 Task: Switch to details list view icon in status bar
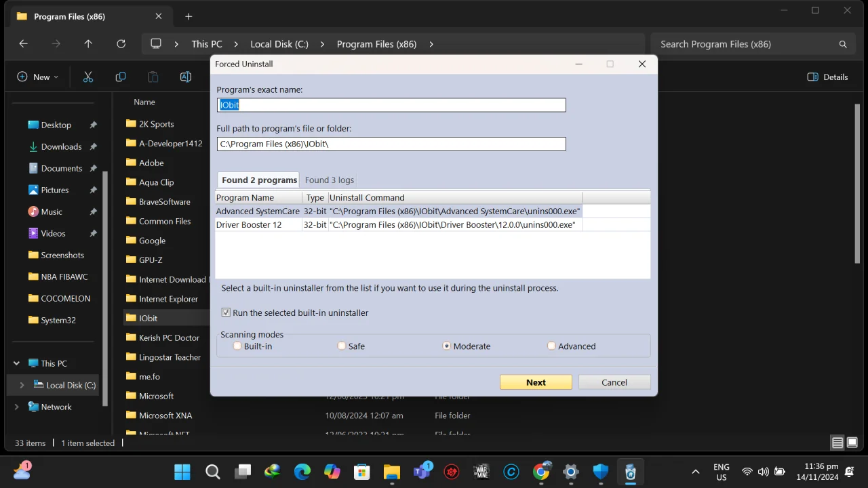click(x=837, y=443)
